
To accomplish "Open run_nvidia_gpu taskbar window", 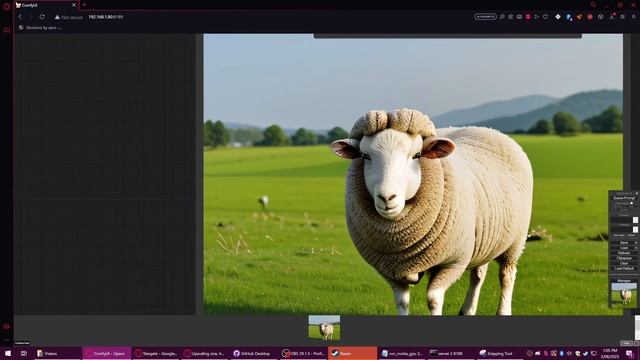I will [x=402, y=353].
